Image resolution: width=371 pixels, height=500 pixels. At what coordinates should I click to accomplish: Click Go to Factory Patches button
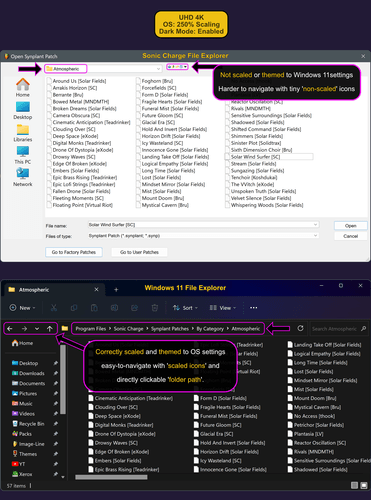74,252
